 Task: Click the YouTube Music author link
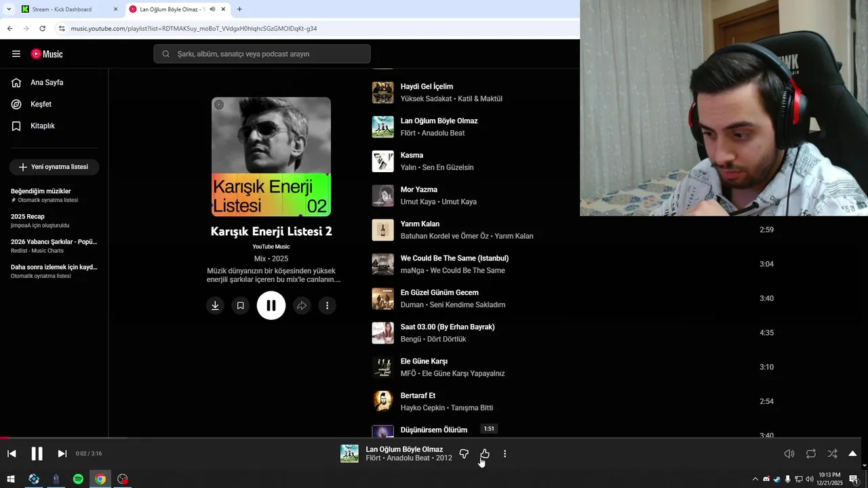271,247
